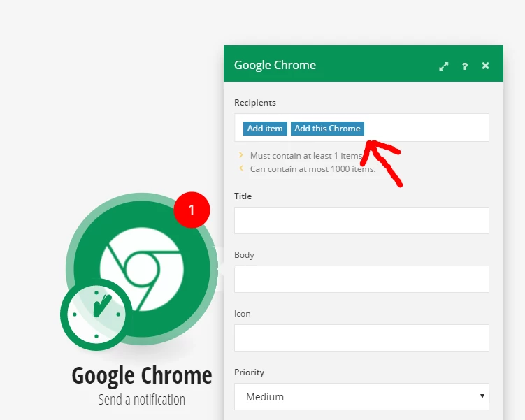The height and width of the screenshot is (420, 525).
Task: Click the Add this Chrome button
Action: pyautogui.click(x=327, y=129)
